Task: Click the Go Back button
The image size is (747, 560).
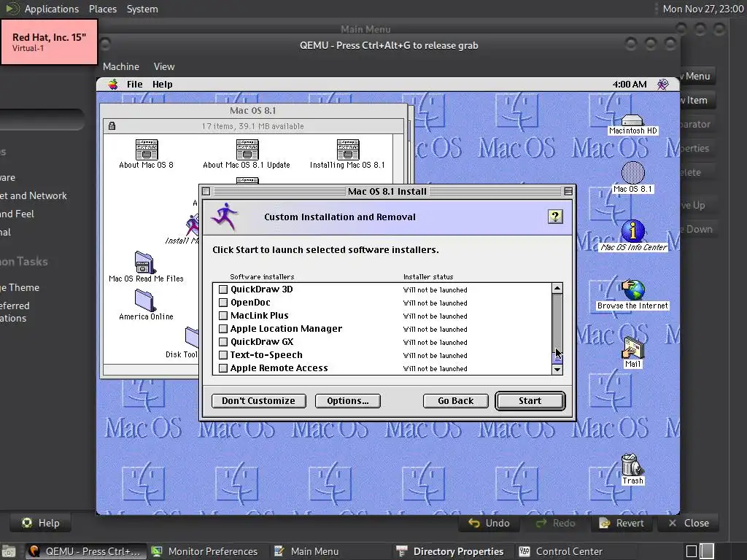Action: [455, 401]
